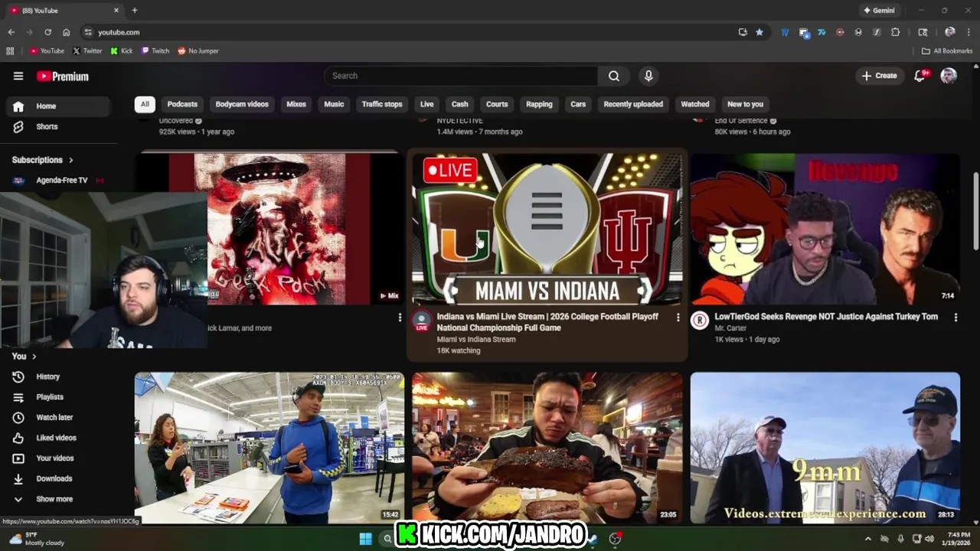Open Watch later in the sidebar
This screenshot has height=551, width=980.
54,417
